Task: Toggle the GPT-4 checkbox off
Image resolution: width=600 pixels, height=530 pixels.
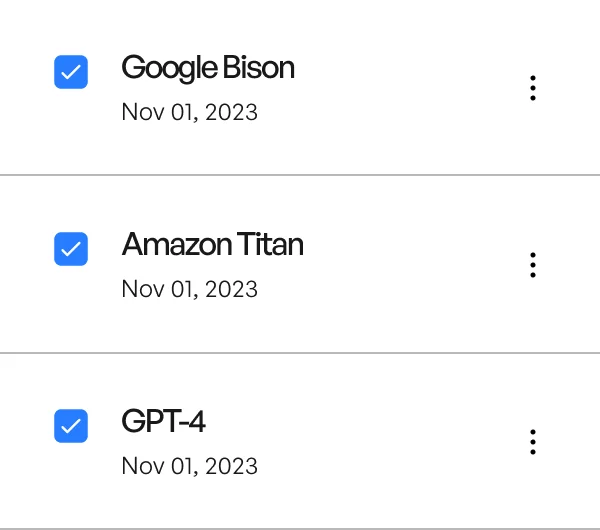Action: coord(71,426)
